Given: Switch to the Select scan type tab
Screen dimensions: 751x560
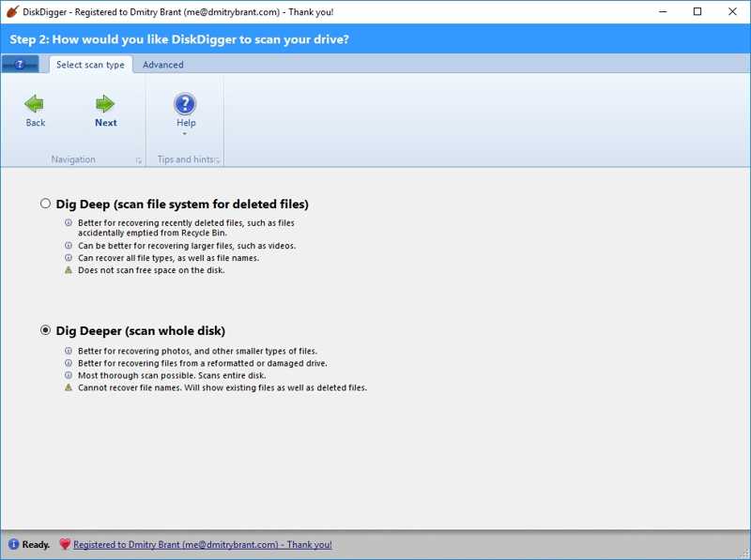Looking at the screenshot, I should tap(90, 65).
